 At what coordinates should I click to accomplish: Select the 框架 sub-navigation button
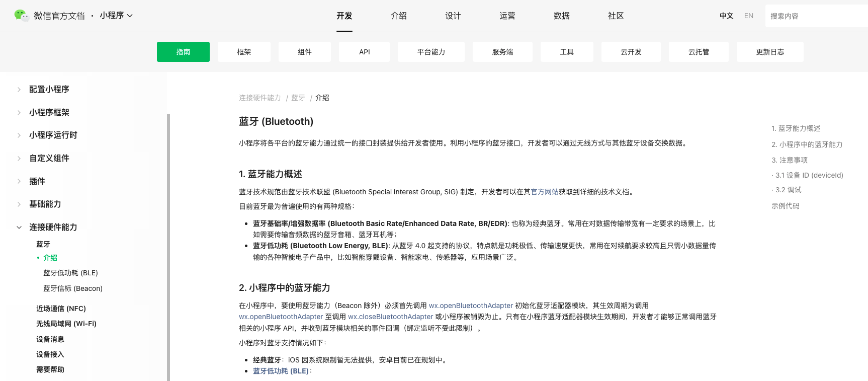point(244,52)
